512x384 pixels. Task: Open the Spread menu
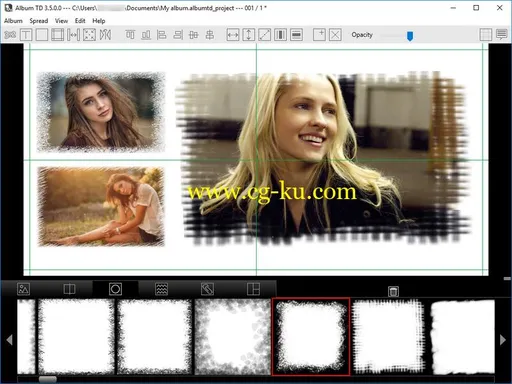coord(39,21)
